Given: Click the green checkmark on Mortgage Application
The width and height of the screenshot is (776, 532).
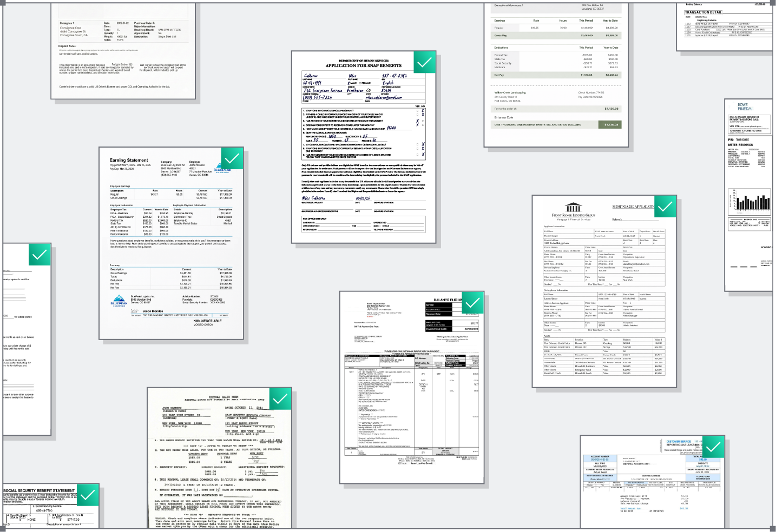Looking at the screenshot, I should click(665, 206).
